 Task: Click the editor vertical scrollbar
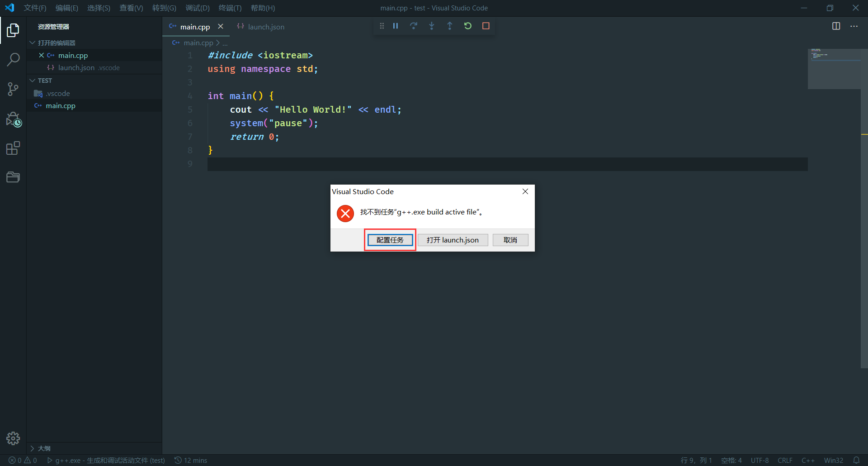coord(864,208)
